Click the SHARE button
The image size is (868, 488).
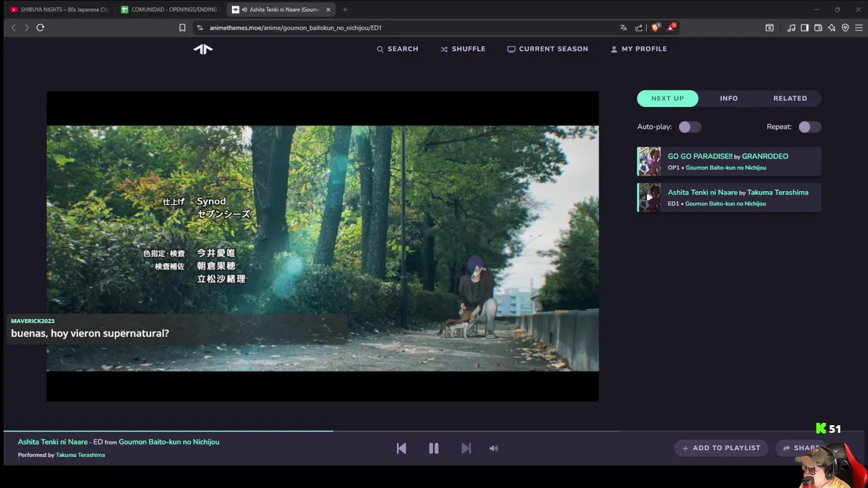(x=800, y=448)
